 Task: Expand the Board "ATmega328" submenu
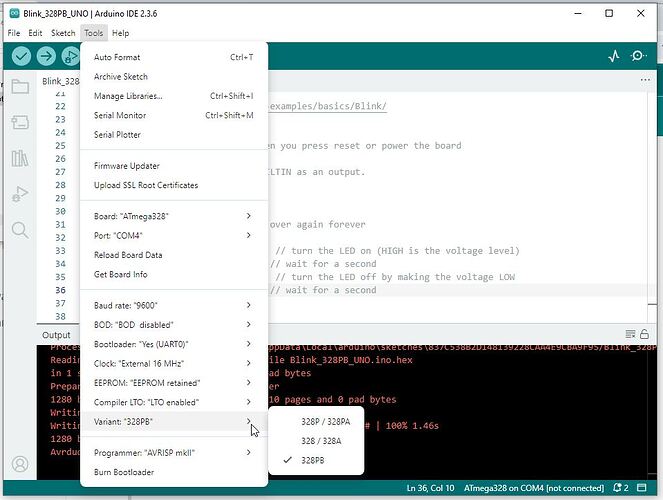tap(174, 216)
